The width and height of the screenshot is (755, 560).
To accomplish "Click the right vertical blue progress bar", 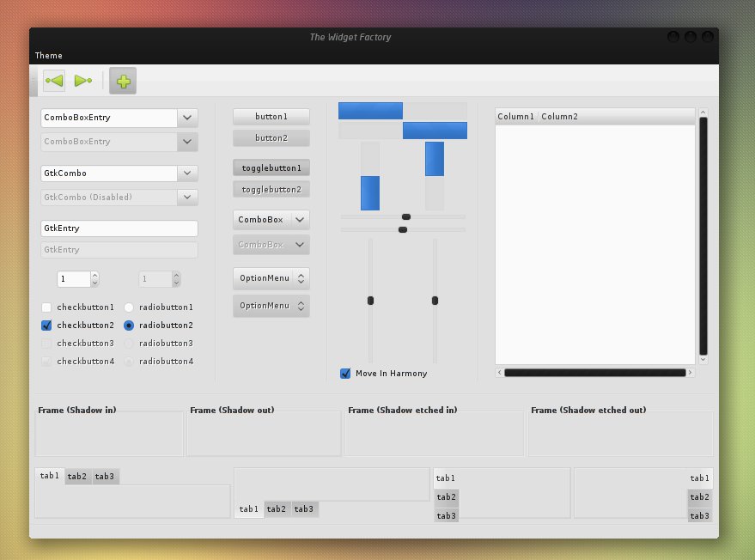I will [x=435, y=176].
